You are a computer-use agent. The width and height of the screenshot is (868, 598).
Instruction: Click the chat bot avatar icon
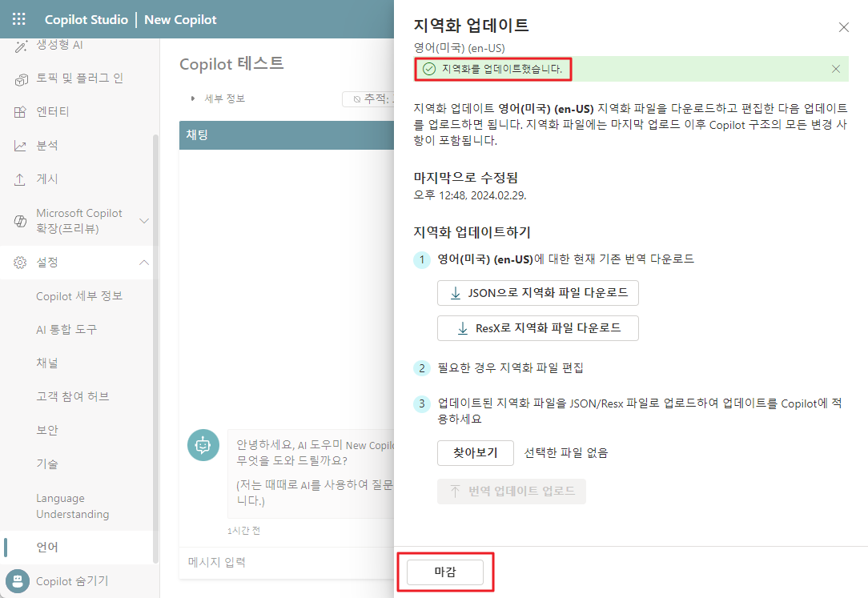click(203, 445)
